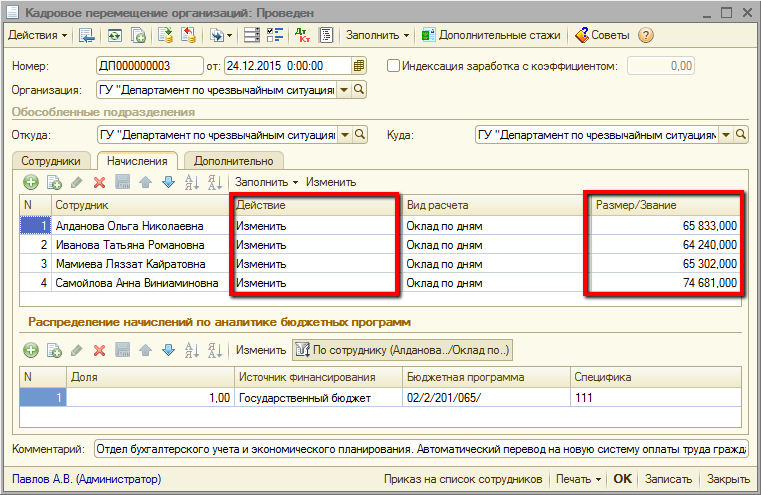The image size is (761, 495).
Task: Expand the Откуда field dropdown arrow
Action: click(x=344, y=135)
